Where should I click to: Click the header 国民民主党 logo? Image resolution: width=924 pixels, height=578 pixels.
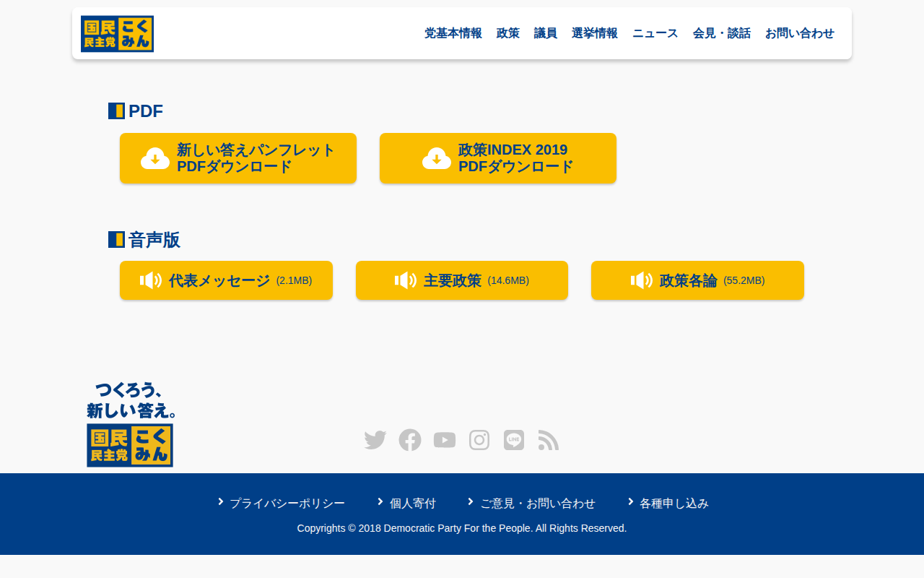click(x=117, y=34)
